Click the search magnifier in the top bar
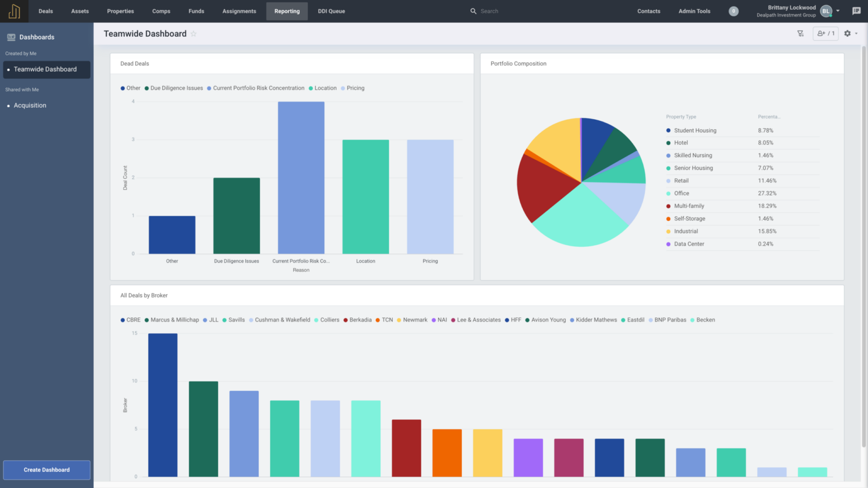 (x=473, y=11)
